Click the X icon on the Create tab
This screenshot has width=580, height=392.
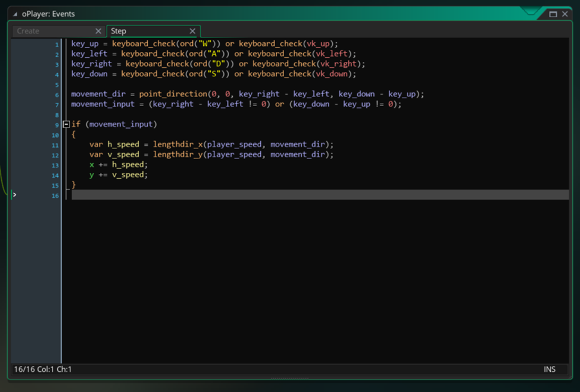(x=99, y=30)
